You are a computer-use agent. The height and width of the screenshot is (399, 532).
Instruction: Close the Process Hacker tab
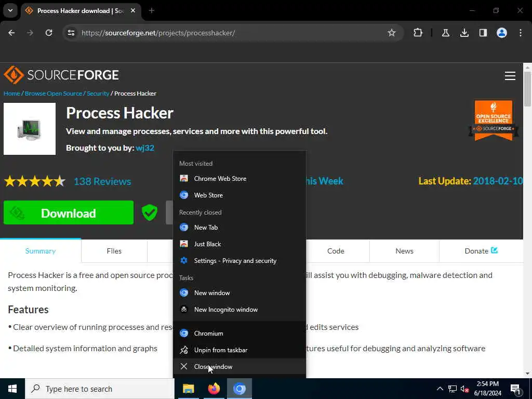133,11
